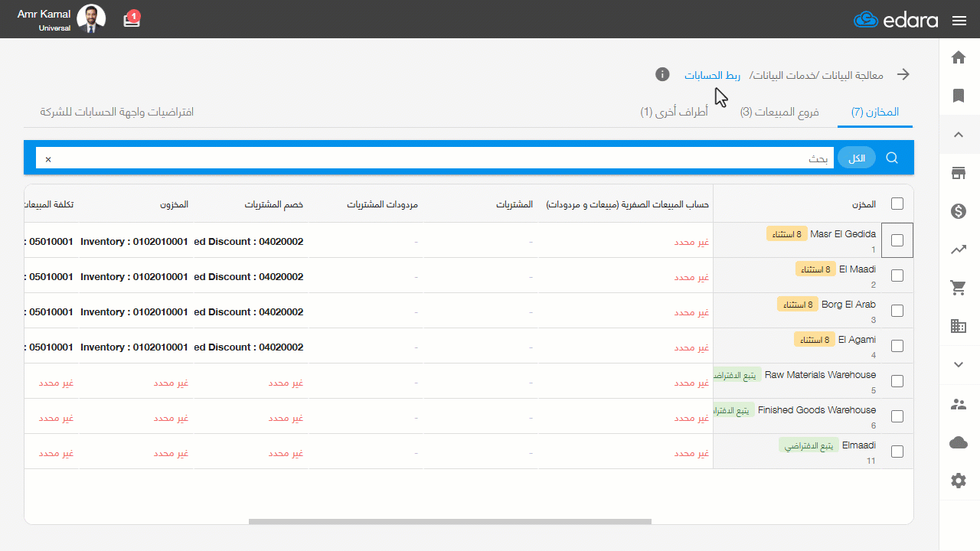Open the hamburger main menu

coord(959,21)
